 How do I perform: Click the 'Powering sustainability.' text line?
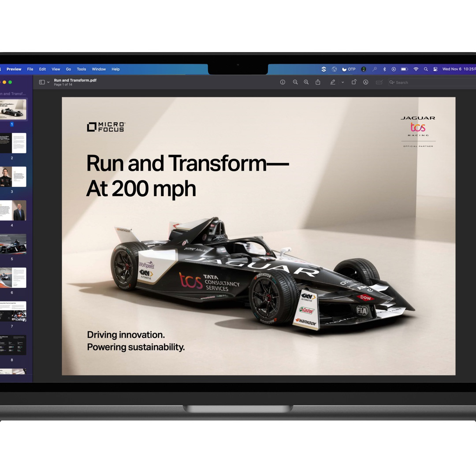pos(136,347)
